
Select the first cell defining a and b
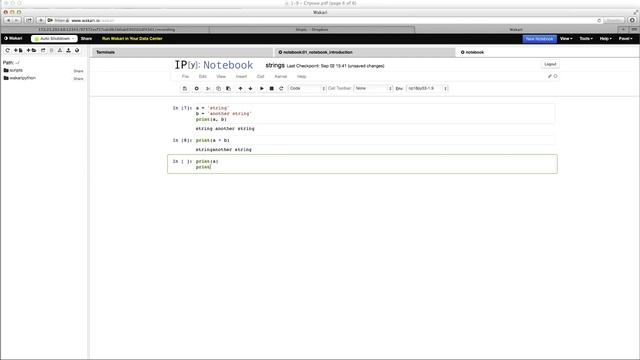375,113
